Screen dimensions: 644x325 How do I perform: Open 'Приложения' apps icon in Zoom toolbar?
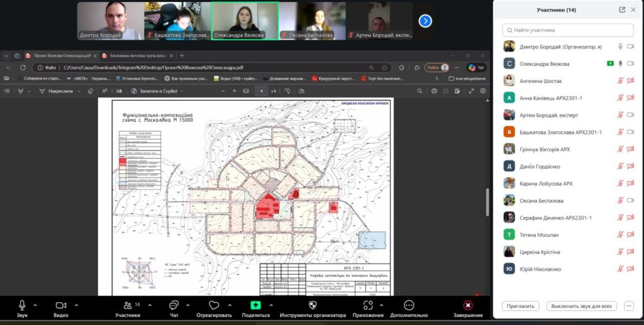[x=369, y=305]
